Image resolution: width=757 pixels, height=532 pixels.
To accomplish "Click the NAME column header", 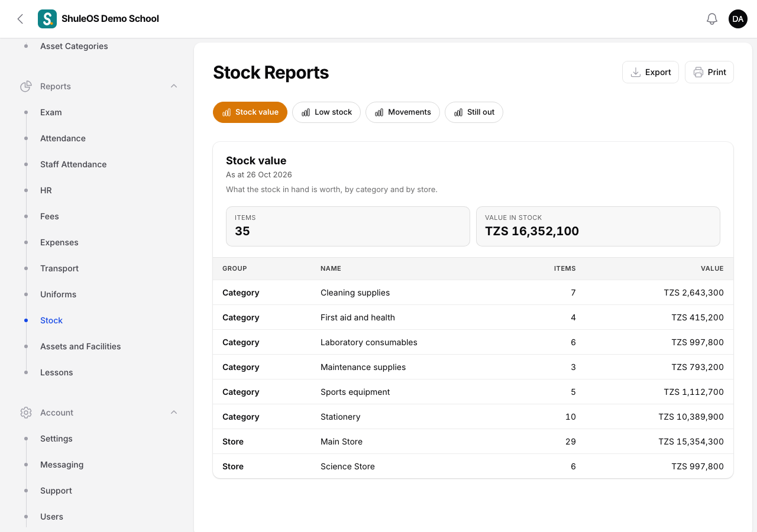I will [x=331, y=268].
